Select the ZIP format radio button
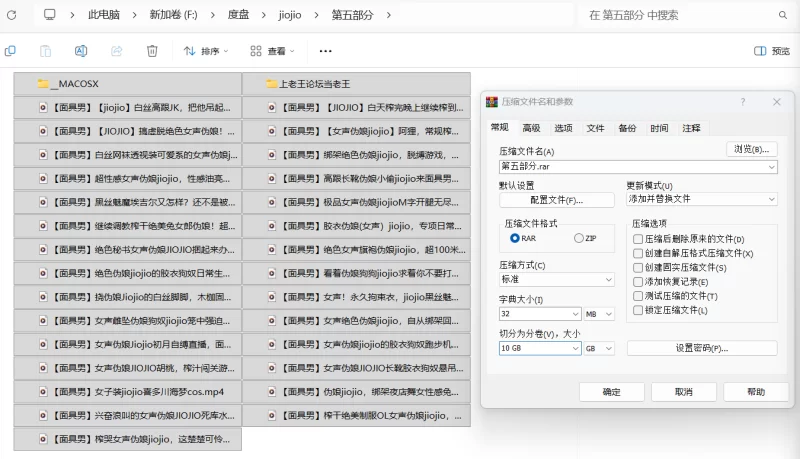The image size is (800, 459). pyautogui.click(x=578, y=238)
